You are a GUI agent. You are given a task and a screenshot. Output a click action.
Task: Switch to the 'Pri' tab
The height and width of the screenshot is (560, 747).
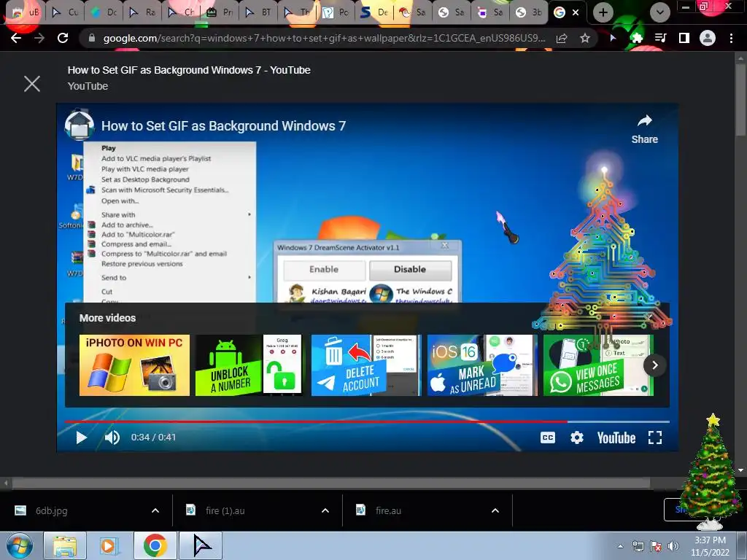220,12
